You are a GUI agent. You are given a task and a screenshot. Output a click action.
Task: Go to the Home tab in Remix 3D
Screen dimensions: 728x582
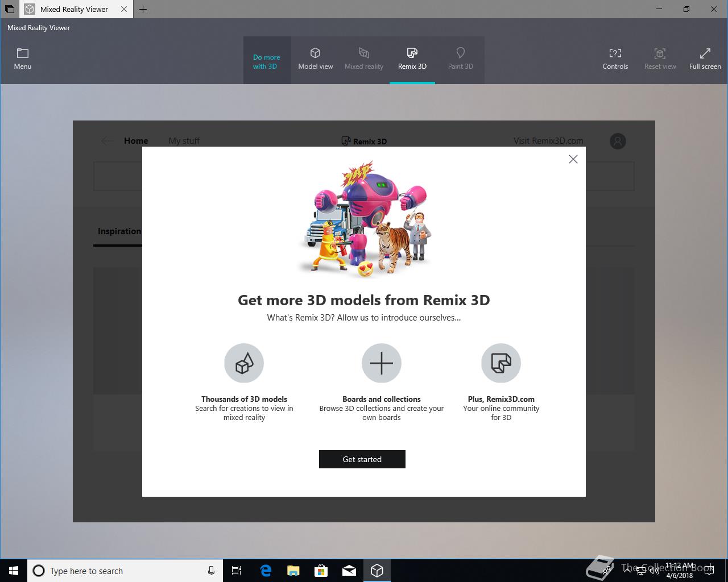pos(136,141)
